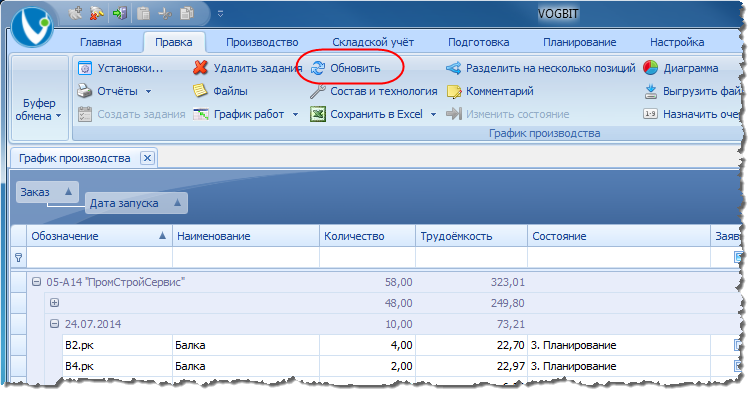Expand the График работ dropdown arrow

coord(295,114)
